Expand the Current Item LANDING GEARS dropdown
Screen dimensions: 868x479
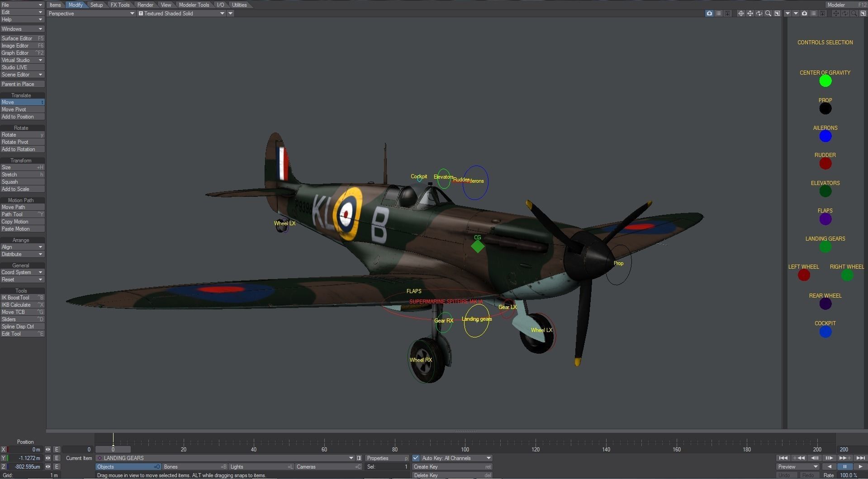(225, 458)
